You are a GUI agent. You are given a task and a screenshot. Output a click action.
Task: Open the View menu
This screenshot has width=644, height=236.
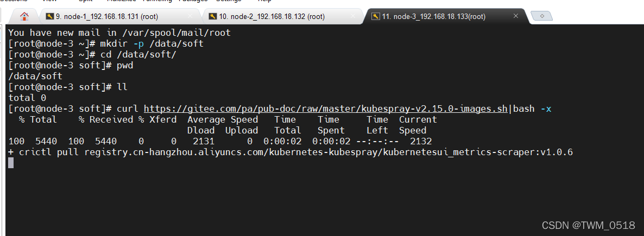49,1
